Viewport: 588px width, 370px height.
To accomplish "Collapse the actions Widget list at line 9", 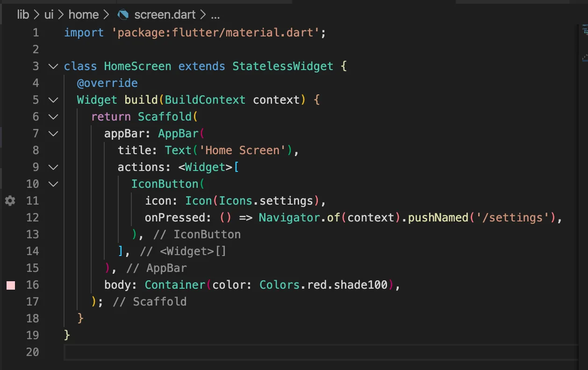I will (x=53, y=167).
